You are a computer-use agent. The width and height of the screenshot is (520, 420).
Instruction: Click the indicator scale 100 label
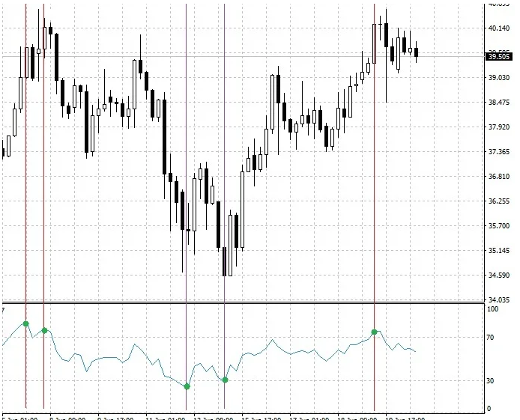click(492, 308)
